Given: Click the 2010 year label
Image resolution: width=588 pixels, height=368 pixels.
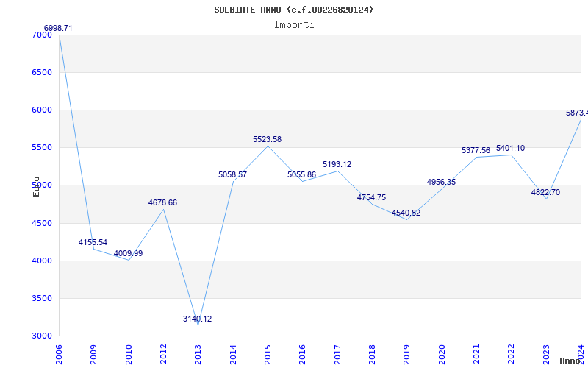Looking at the screenshot, I should (129, 355).
